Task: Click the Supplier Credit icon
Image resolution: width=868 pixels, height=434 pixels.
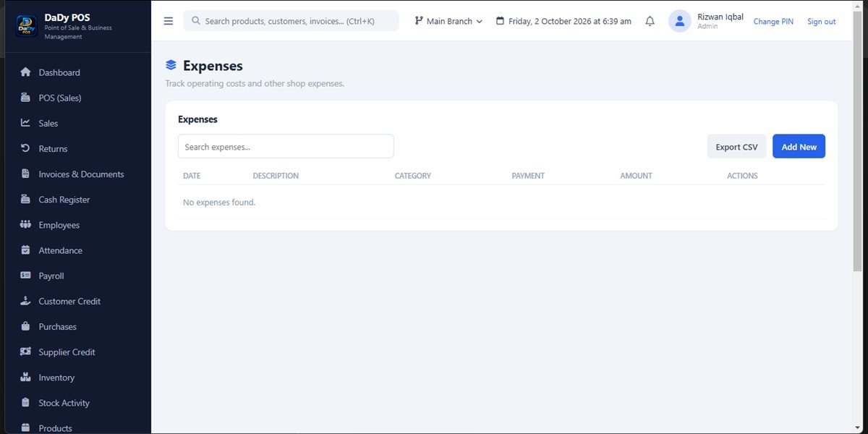Action: point(26,352)
